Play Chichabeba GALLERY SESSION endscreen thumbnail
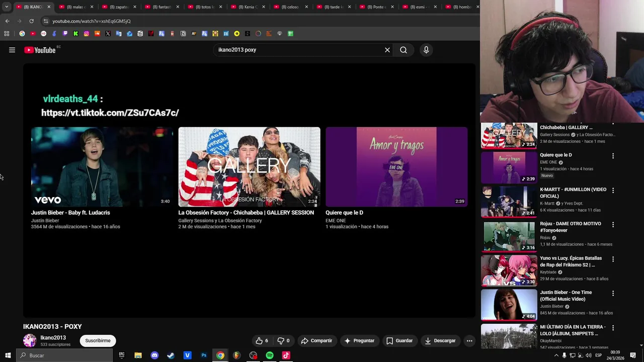The image size is (644, 362). 249,166
